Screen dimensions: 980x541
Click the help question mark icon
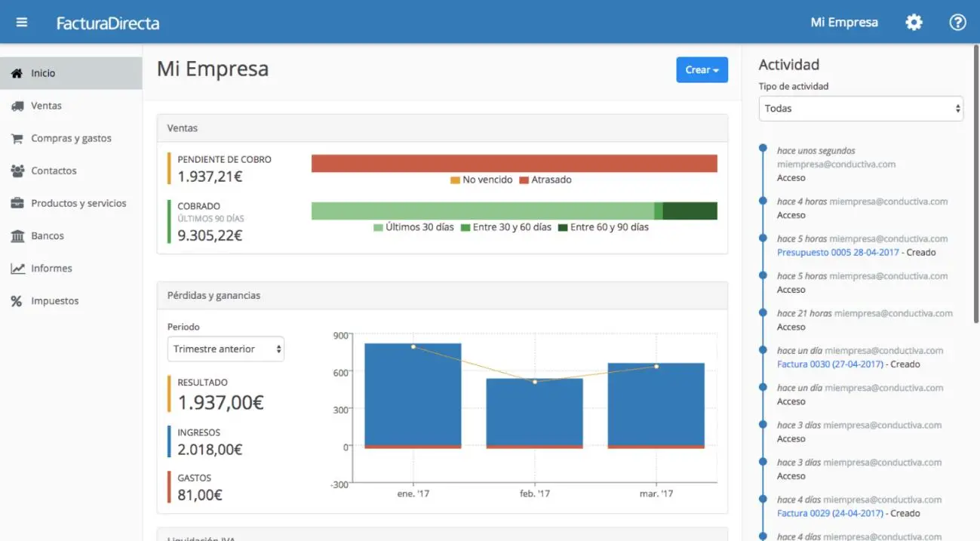coord(957,23)
